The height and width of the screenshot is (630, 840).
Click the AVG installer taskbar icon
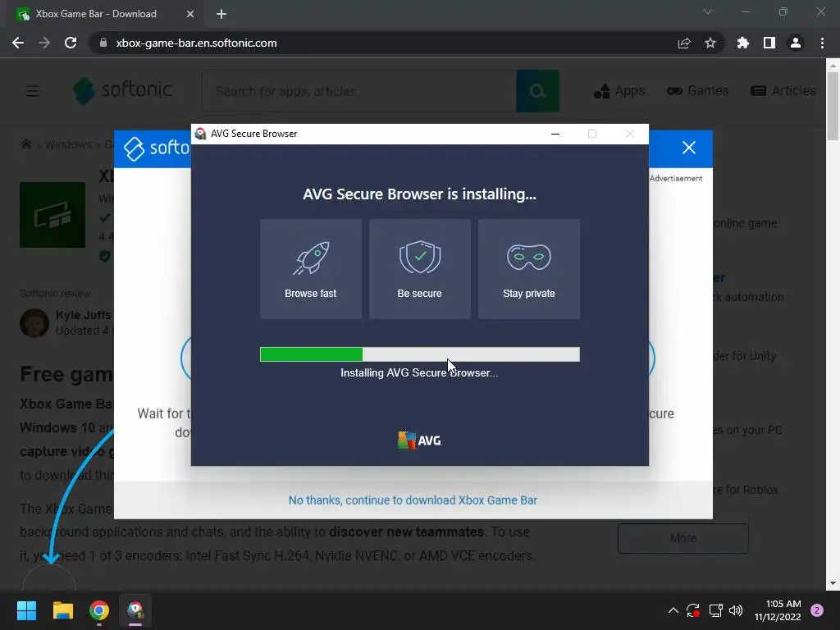pos(135,610)
